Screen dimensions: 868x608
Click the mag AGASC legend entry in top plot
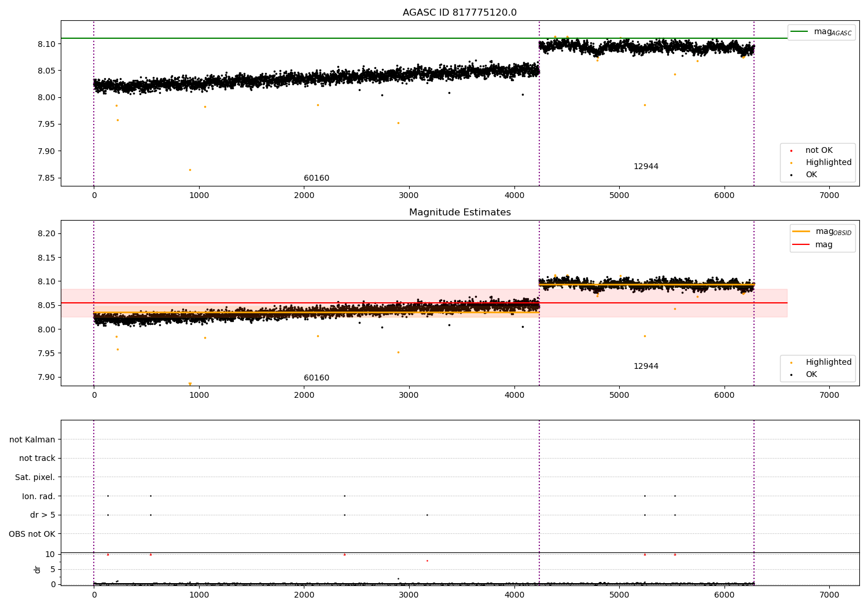(833, 32)
